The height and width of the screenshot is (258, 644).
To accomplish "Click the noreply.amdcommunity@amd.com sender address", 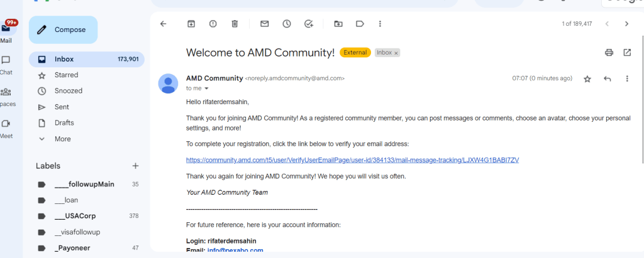I will pyautogui.click(x=295, y=78).
